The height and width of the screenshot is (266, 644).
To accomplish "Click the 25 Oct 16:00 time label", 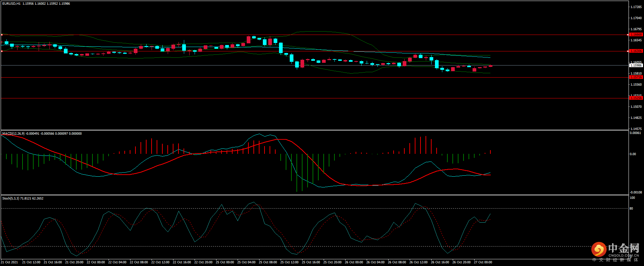I will (311, 262).
